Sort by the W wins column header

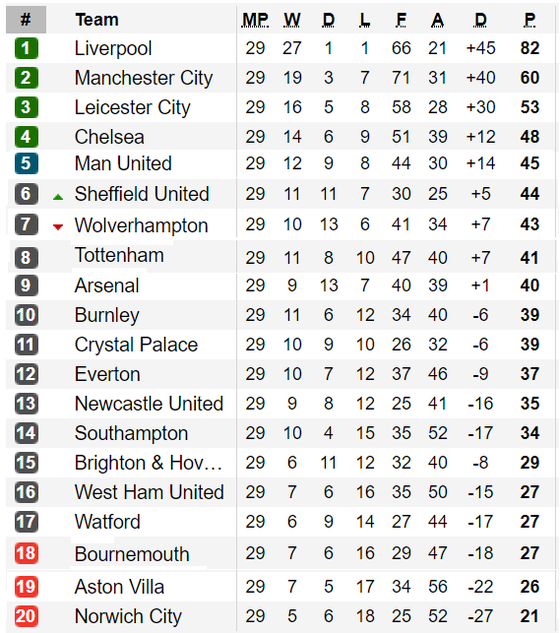(292, 20)
